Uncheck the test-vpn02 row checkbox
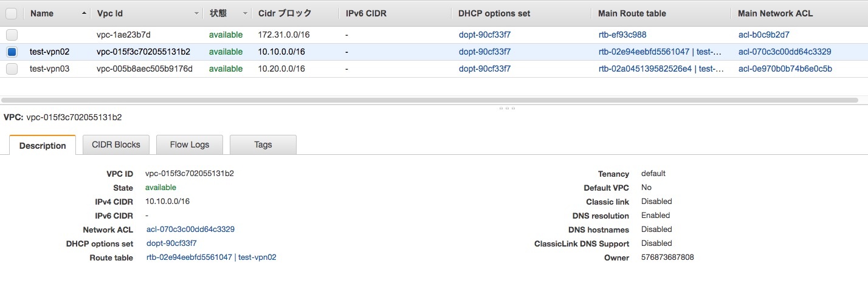 tap(12, 52)
